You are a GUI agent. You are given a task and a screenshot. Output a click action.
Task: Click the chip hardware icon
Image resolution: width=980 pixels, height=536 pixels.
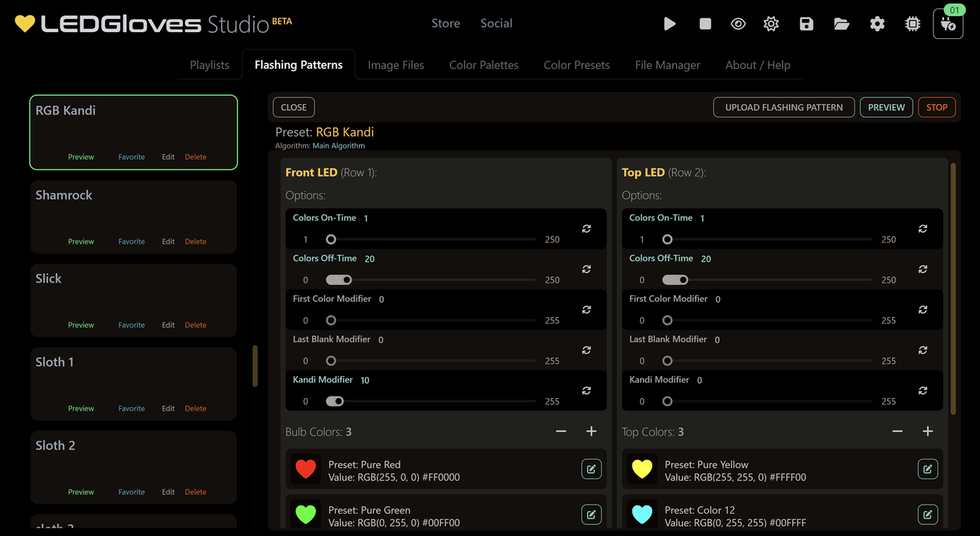pos(913,24)
